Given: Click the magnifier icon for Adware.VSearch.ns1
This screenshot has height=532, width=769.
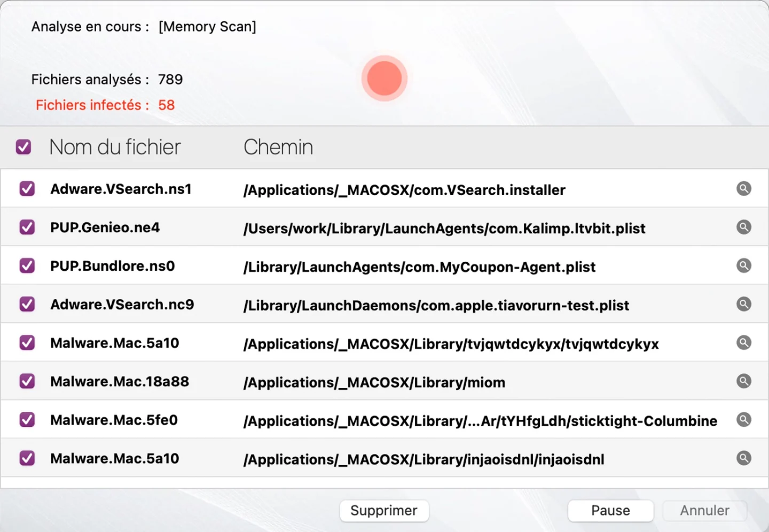Looking at the screenshot, I should [x=744, y=189].
